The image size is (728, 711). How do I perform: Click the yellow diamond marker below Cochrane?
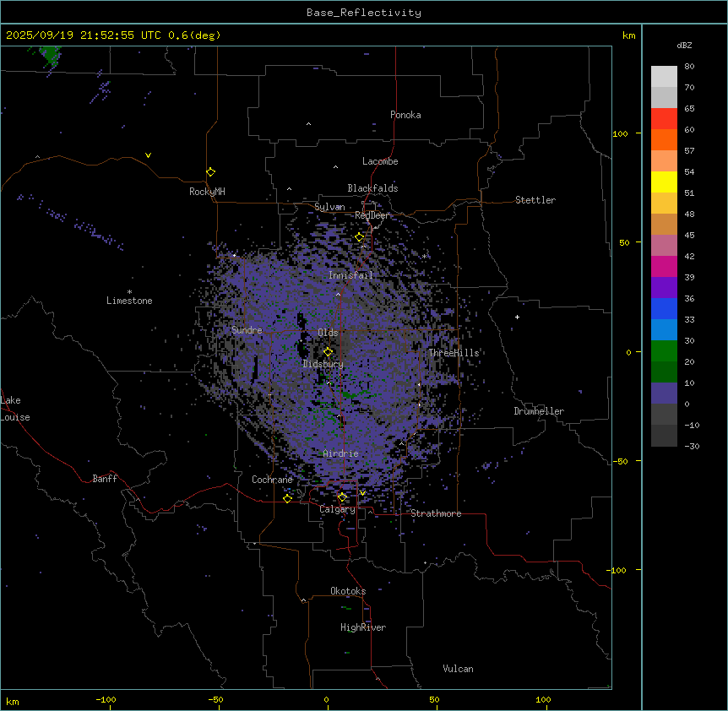coord(287,498)
